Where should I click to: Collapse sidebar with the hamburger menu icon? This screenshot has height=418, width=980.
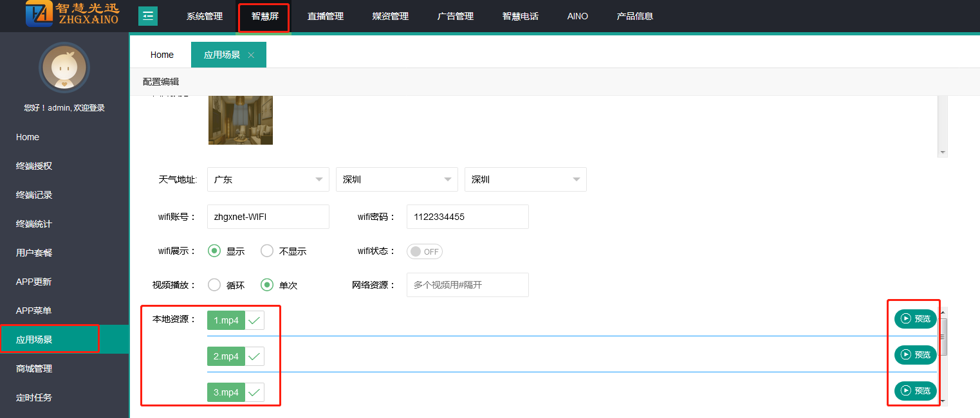pyautogui.click(x=148, y=16)
